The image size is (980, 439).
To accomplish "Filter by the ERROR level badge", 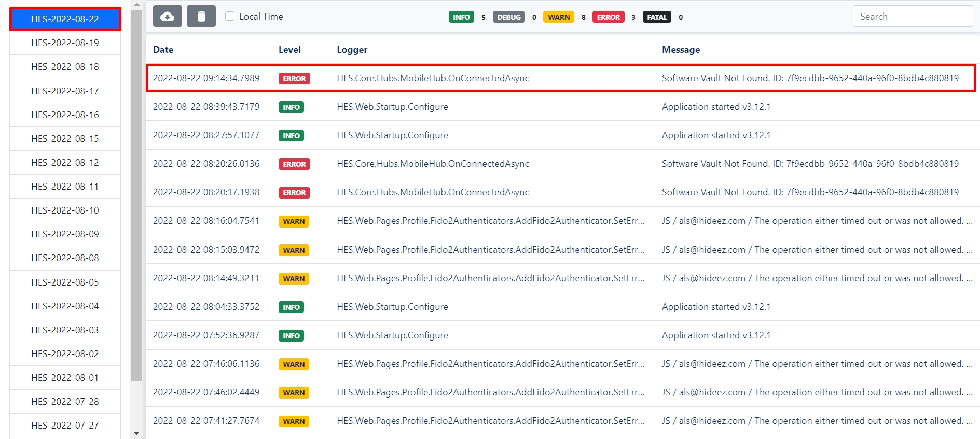I will click(x=608, y=17).
